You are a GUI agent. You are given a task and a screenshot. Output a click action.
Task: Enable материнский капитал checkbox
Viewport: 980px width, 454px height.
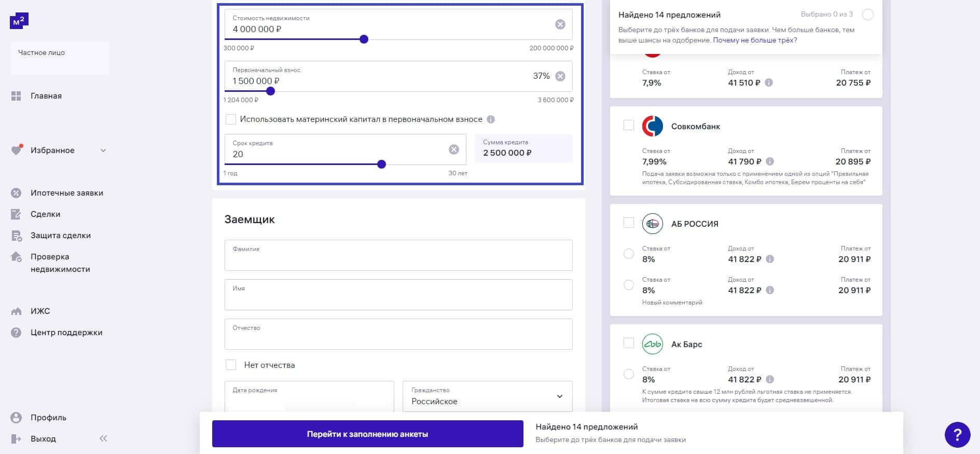[x=231, y=119]
